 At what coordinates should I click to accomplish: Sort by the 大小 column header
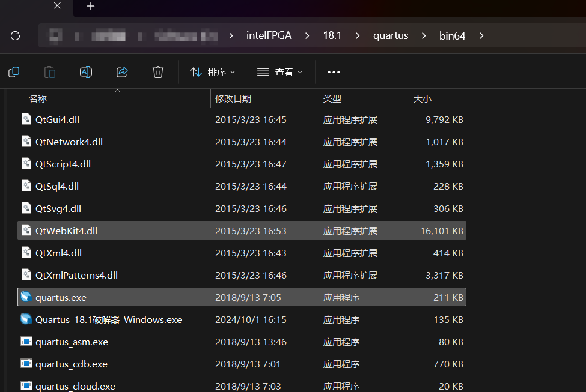423,99
